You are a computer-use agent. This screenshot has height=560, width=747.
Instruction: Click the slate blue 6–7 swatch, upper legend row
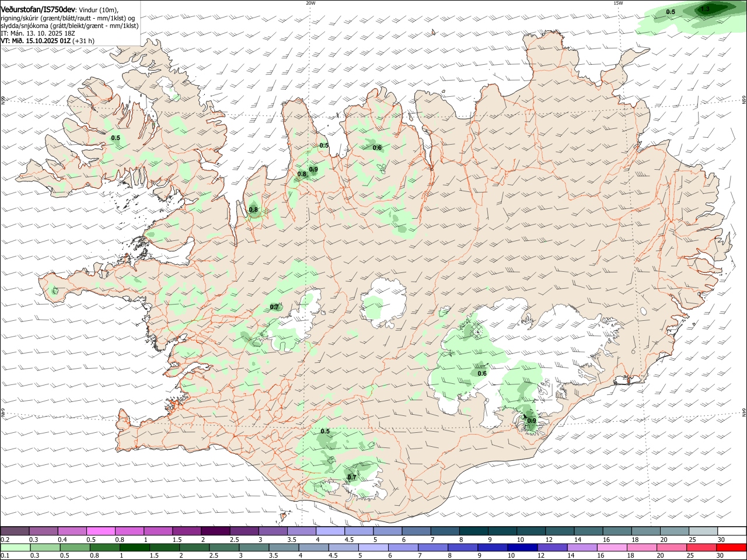(417, 531)
